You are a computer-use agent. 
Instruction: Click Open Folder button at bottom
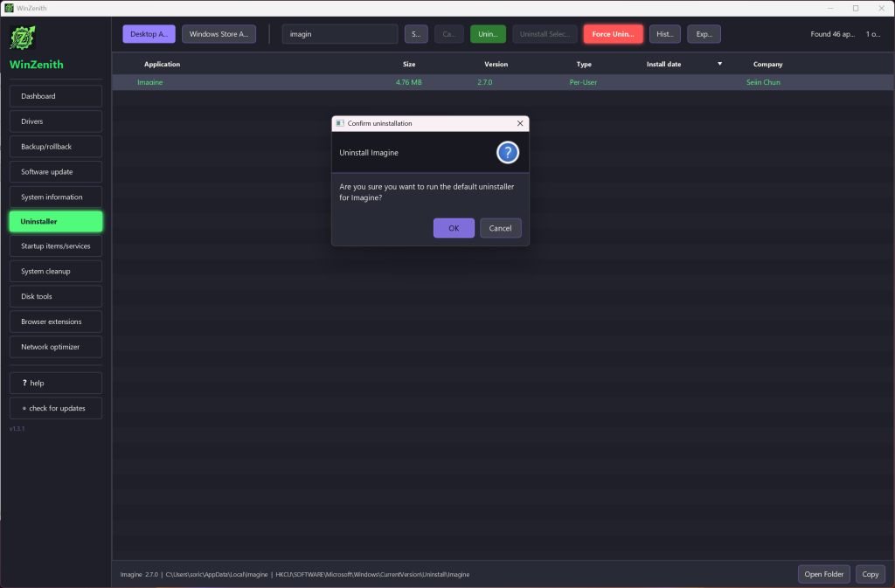pos(823,574)
